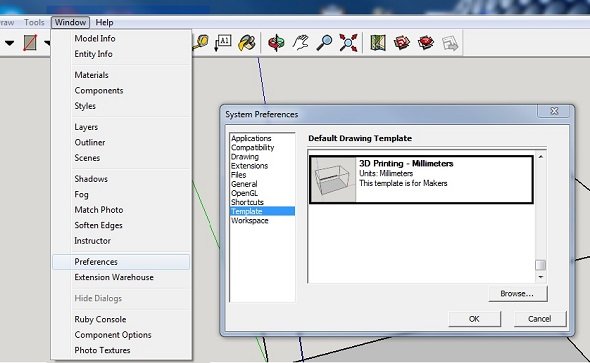
Task: Click the Add Location map icon
Action: pyautogui.click(x=378, y=43)
